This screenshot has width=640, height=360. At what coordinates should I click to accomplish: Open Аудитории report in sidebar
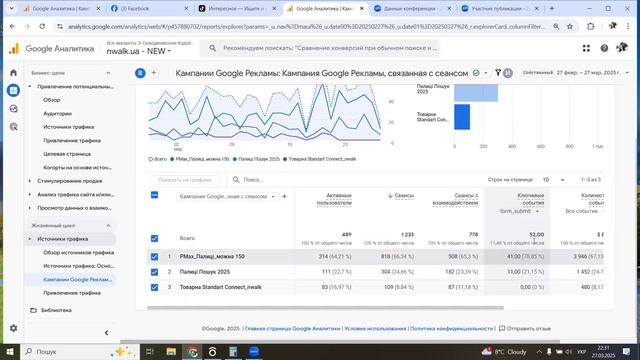[58, 113]
